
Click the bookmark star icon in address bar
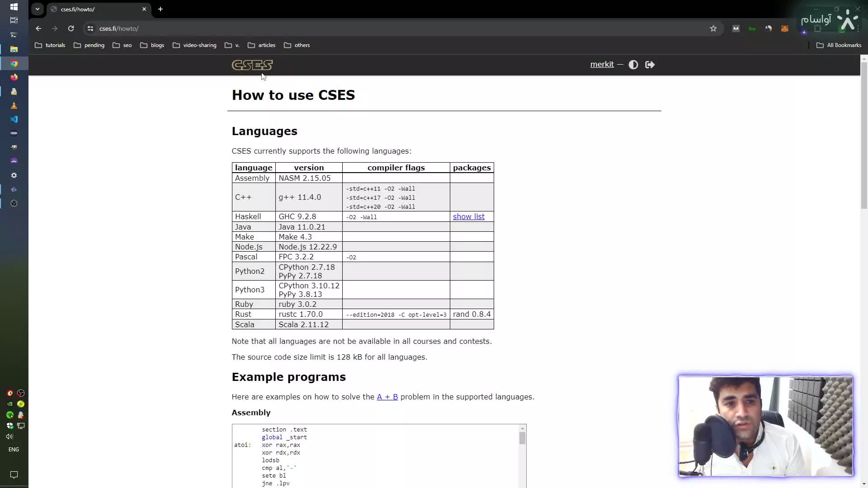click(x=713, y=28)
